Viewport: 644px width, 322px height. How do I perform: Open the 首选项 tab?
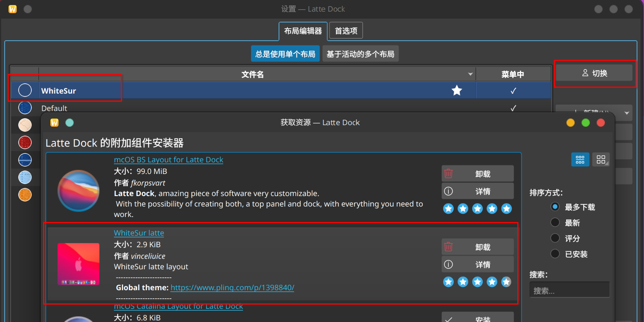click(346, 31)
